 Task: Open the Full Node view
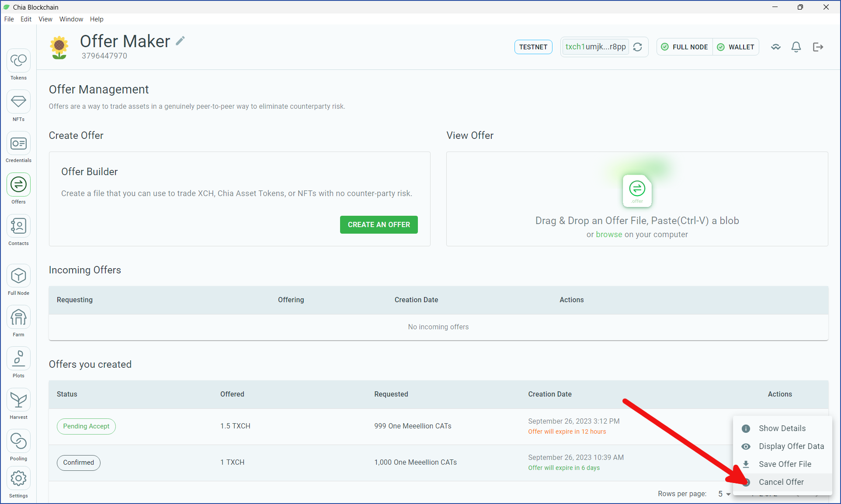18,280
